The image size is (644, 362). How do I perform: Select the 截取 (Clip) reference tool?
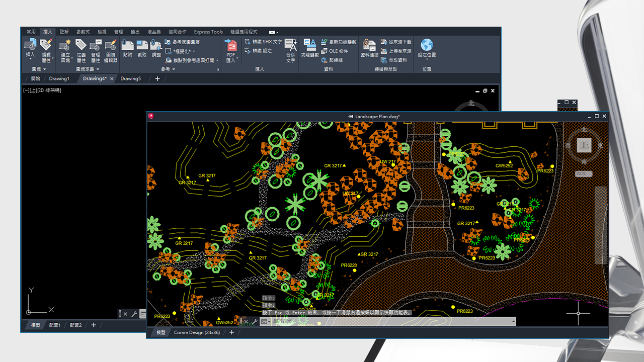[141, 44]
